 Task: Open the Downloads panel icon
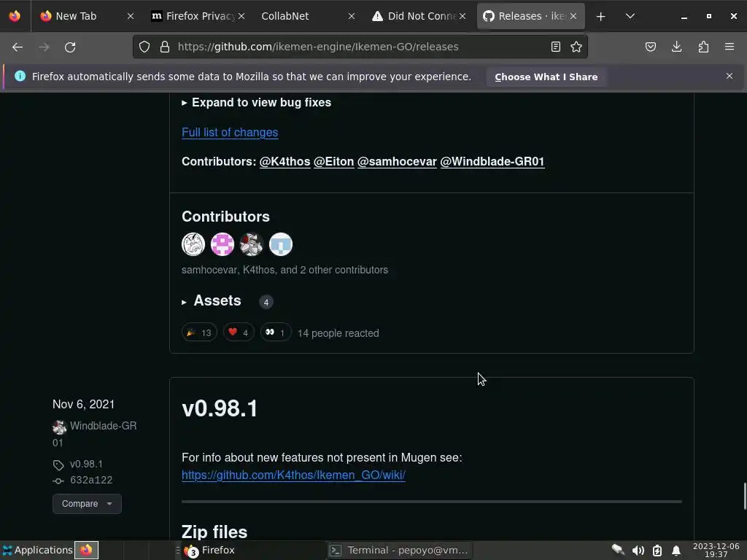pyautogui.click(x=676, y=47)
